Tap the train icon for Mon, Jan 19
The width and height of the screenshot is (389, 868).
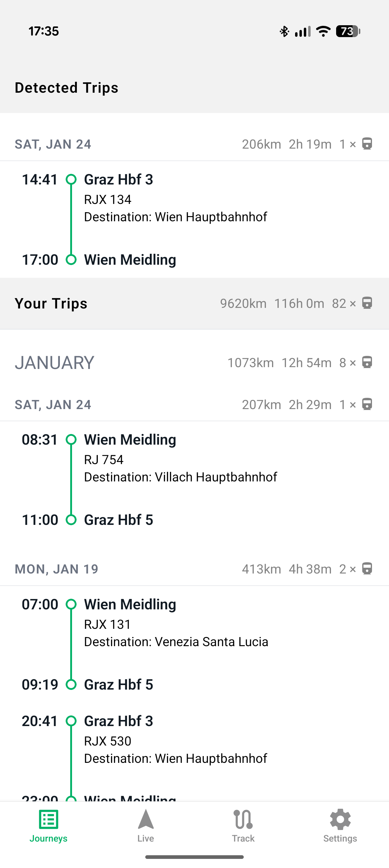(367, 569)
